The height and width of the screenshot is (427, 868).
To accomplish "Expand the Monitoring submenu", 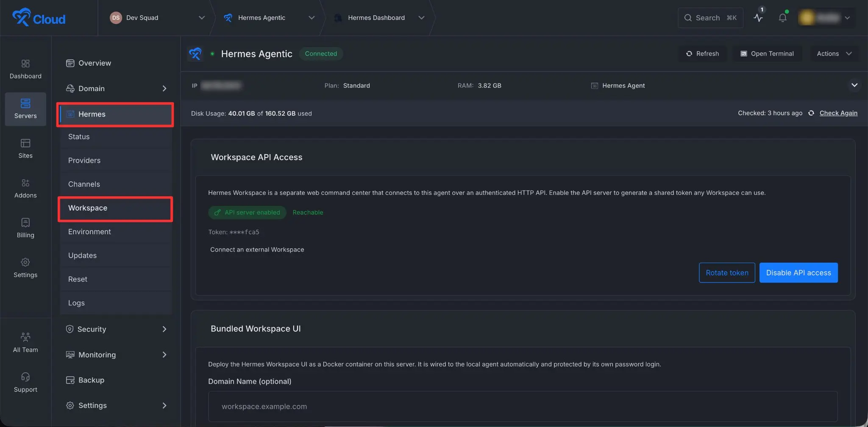I will coord(164,355).
